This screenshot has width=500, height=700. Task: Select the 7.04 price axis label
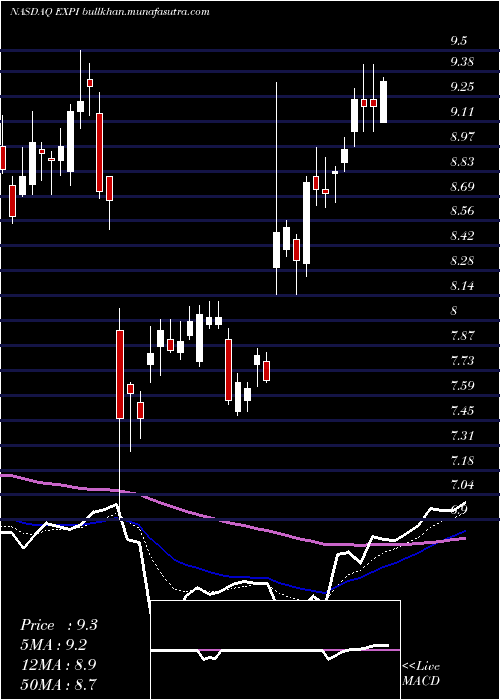coord(462,484)
